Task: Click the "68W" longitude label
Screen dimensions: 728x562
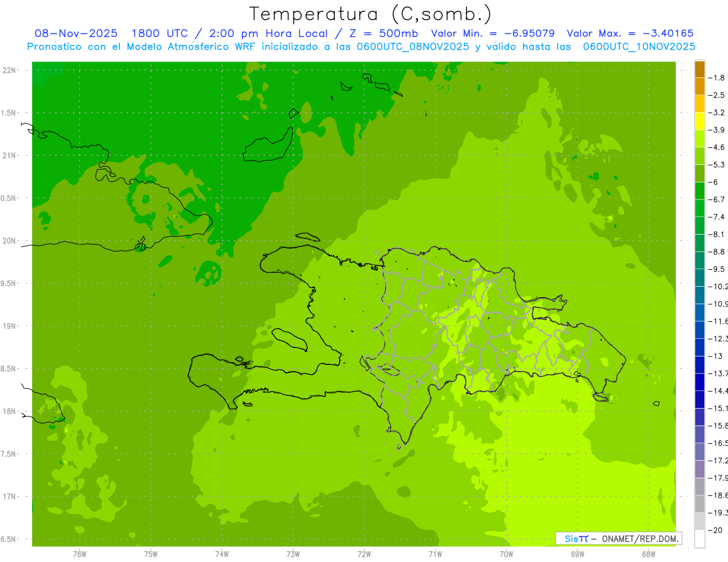Action: tap(649, 554)
